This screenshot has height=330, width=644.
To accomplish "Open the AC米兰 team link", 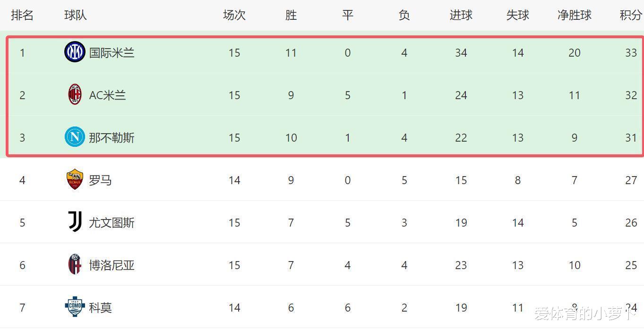I will [108, 95].
